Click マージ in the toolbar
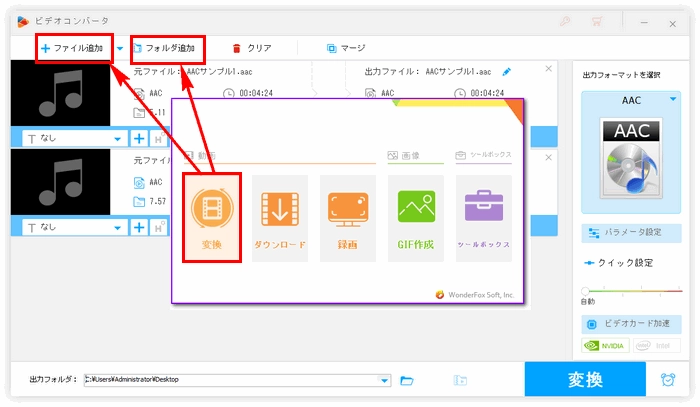Screen dimensions: 700x407 point(346,48)
